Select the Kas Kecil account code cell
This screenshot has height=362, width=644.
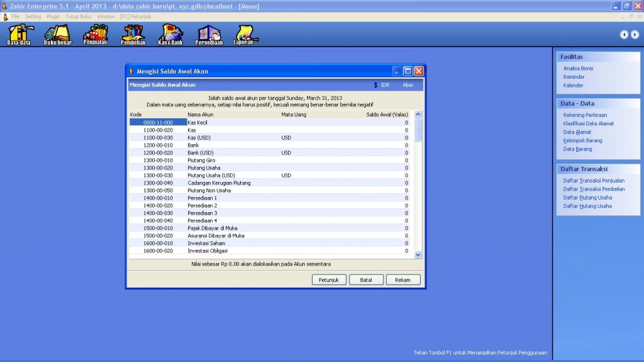pos(157,123)
